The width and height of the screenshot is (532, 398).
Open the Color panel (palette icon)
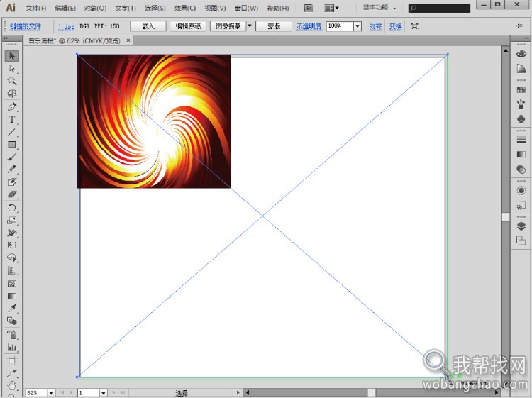point(521,54)
